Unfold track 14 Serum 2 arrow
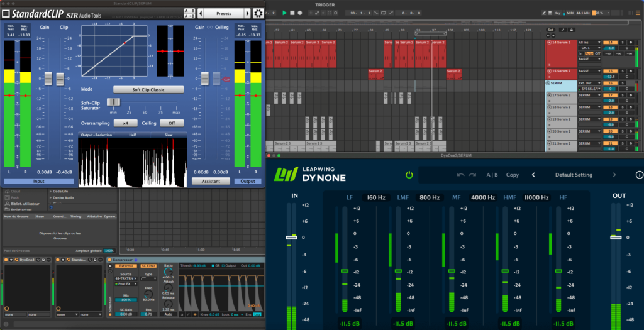This screenshot has height=330, width=644. pos(549,42)
